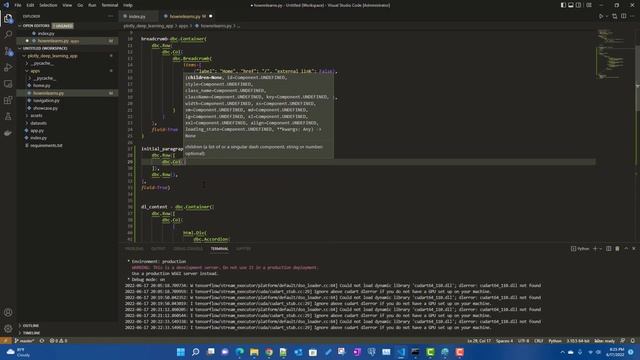The width and height of the screenshot is (640, 360).
Task: Open the Run menu
Action: [x=92, y=5]
